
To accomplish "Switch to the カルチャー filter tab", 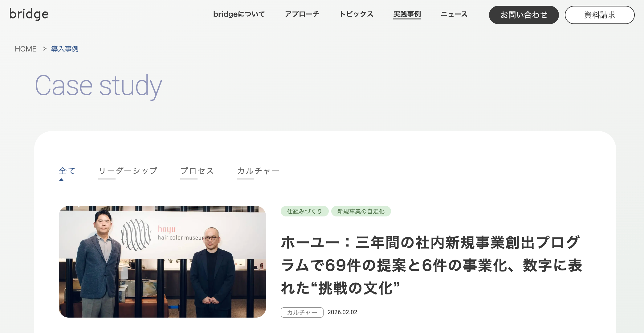I will click(258, 171).
